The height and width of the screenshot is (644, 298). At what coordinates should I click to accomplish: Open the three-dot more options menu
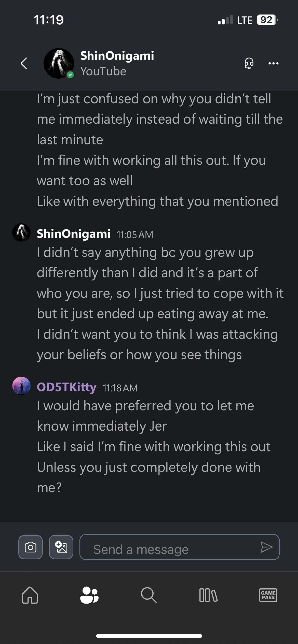click(273, 63)
